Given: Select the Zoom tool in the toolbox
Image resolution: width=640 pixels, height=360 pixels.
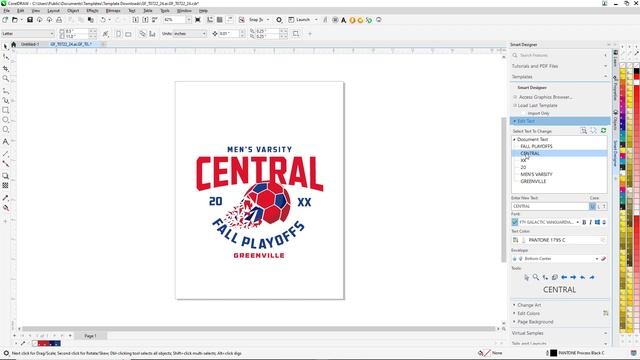Looking at the screenshot, I should click(x=6, y=78).
